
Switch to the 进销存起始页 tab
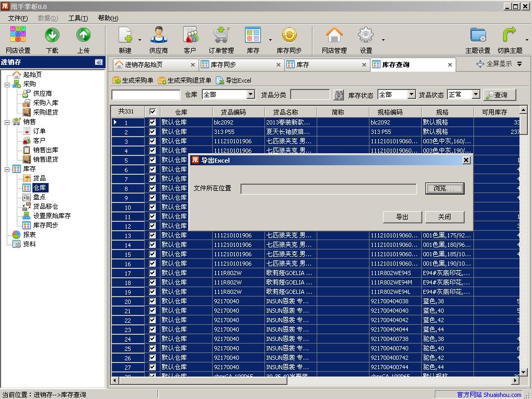pos(155,64)
